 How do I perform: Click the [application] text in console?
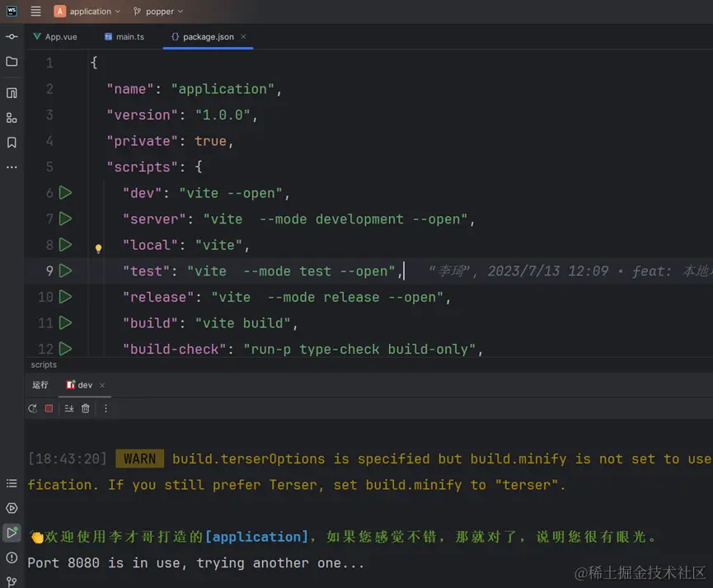256,537
